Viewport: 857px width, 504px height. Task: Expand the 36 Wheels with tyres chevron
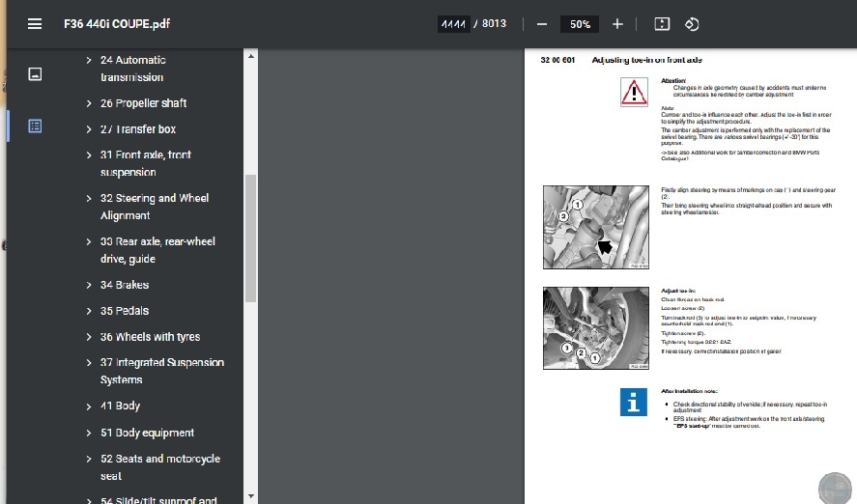89,337
